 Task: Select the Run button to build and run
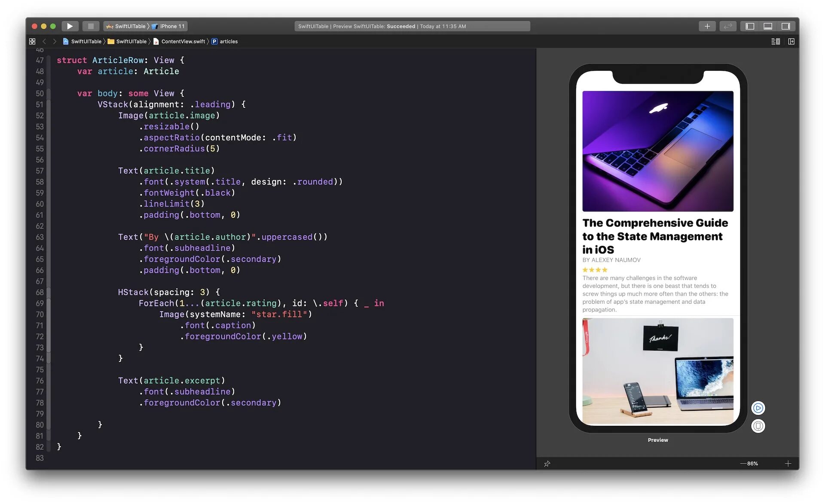click(x=70, y=26)
